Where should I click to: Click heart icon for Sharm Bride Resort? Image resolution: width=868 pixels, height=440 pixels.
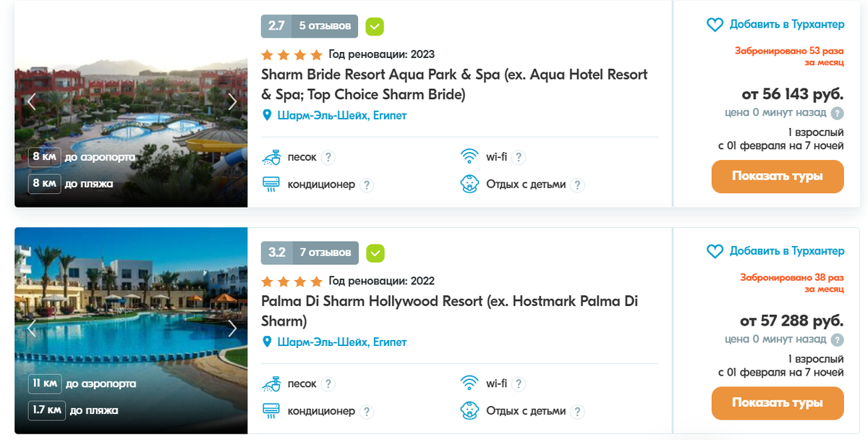[715, 25]
